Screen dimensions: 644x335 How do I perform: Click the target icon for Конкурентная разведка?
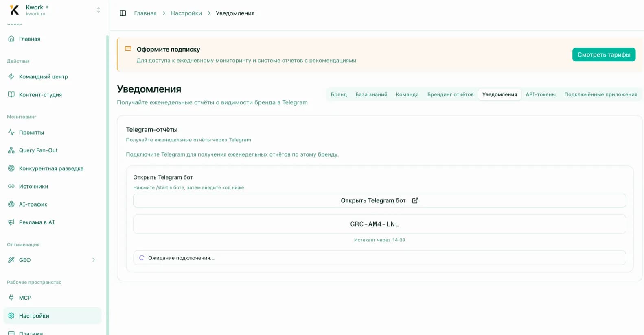tap(11, 168)
